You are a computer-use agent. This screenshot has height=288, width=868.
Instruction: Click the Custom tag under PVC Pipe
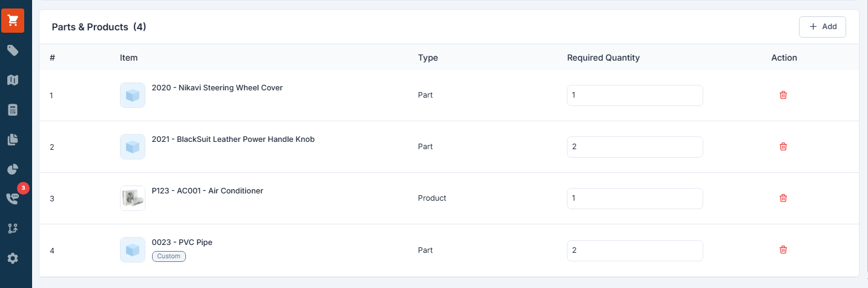[169, 256]
